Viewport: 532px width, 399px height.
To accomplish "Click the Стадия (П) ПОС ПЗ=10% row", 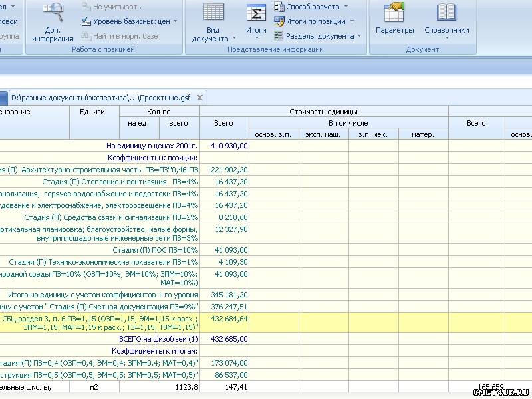I will pos(154,250).
